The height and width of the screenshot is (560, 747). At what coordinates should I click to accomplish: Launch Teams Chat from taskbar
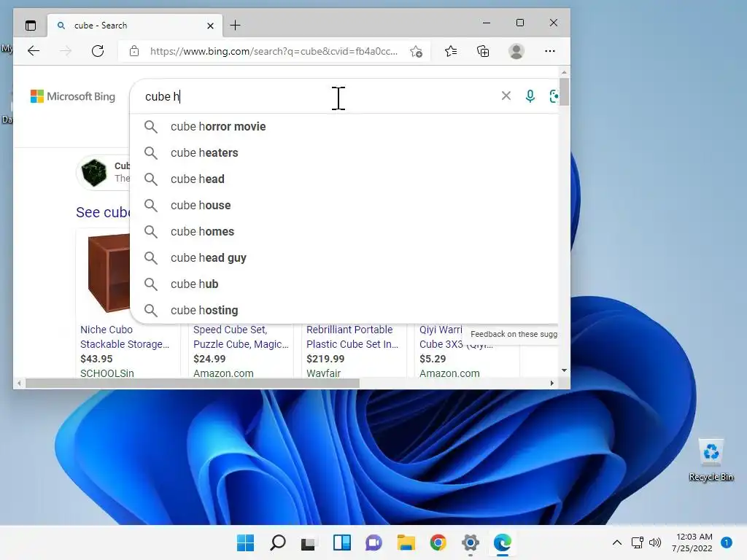tap(373, 542)
